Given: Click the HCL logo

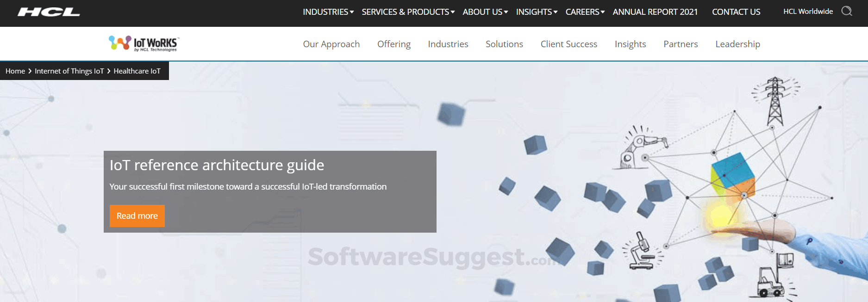Looking at the screenshot, I should [49, 12].
